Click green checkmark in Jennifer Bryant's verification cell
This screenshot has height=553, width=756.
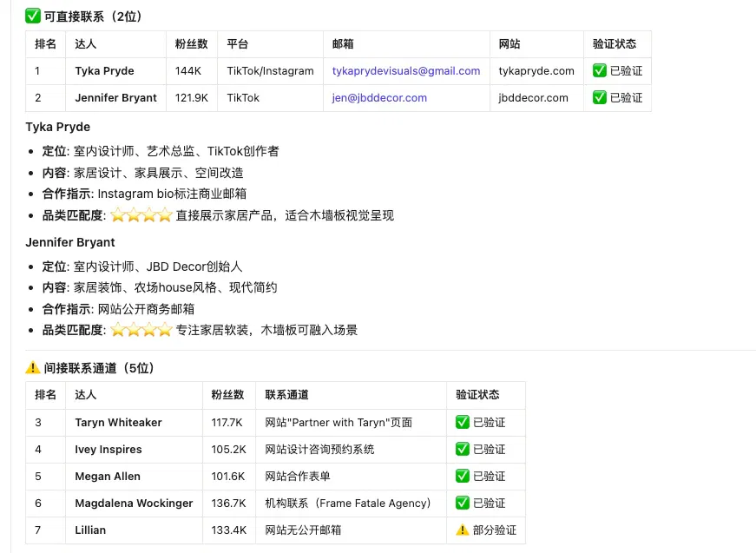click(599, 98)
